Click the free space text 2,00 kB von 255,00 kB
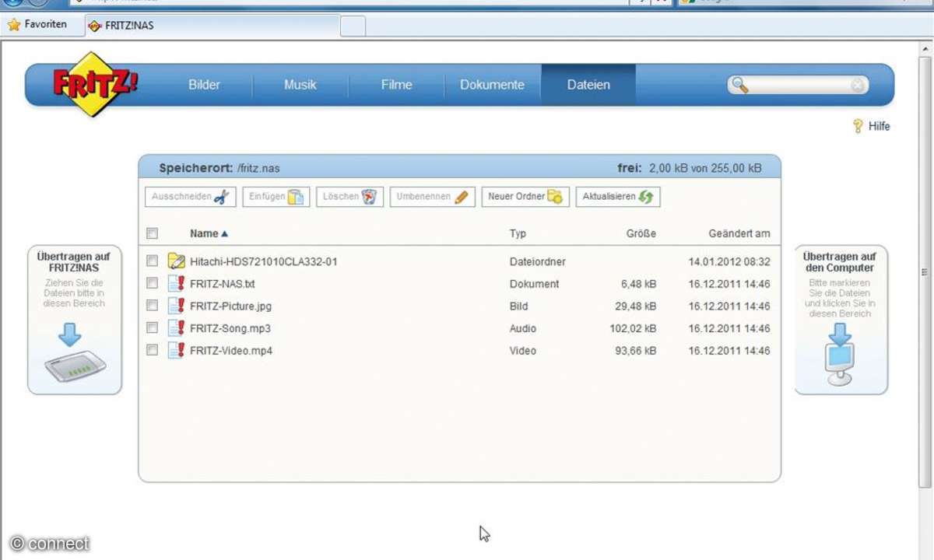This screenshot has width=934, height=560. (705, 168)
